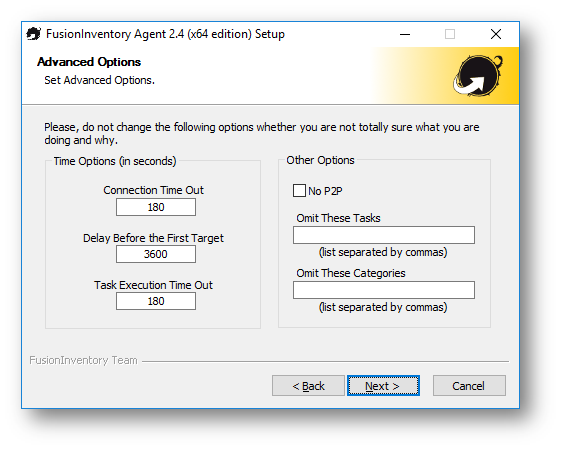This screenshot has width=562, height=451.
Task: Click into the Connection Time Out field
Action: (156, 207)
